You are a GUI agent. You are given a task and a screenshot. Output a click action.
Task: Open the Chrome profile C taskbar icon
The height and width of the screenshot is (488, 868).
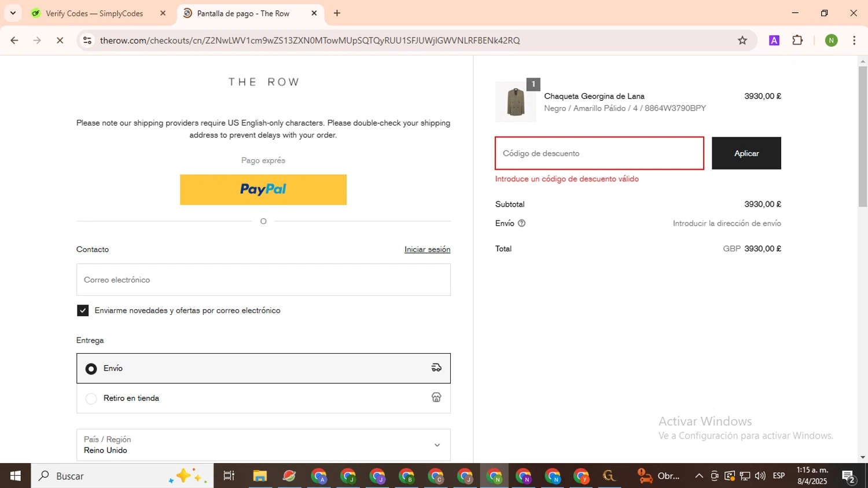[x=436, y=476]
